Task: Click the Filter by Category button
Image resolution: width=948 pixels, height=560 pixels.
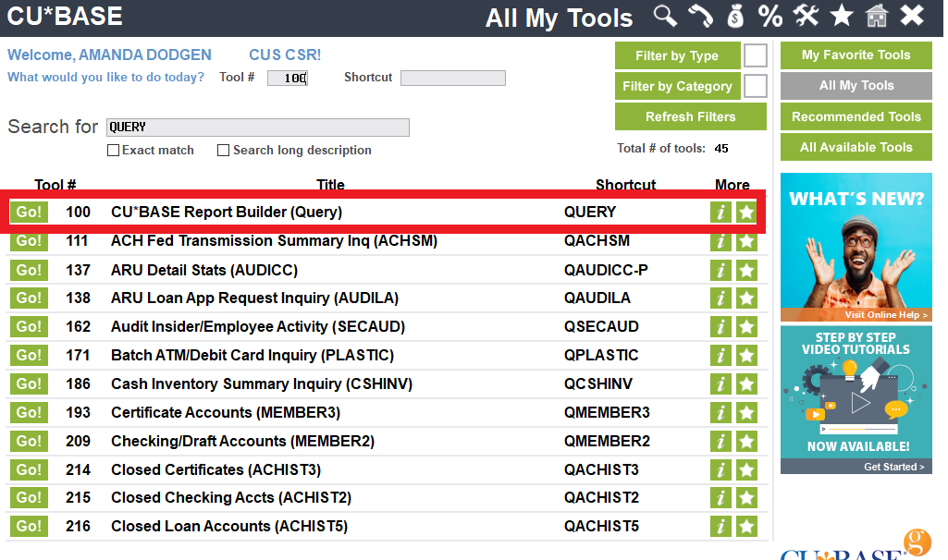Action: [x=677, y=86]
